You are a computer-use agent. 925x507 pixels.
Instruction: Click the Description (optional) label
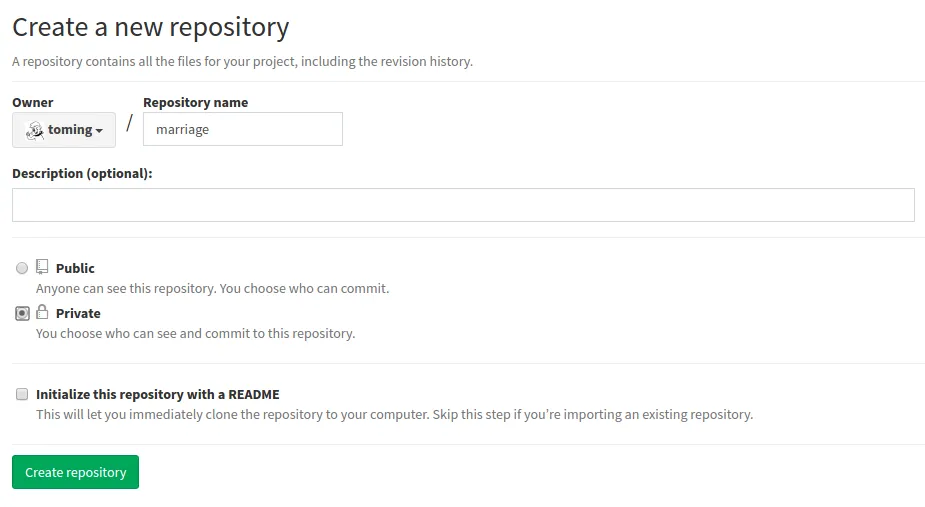[x=82, y=173]
